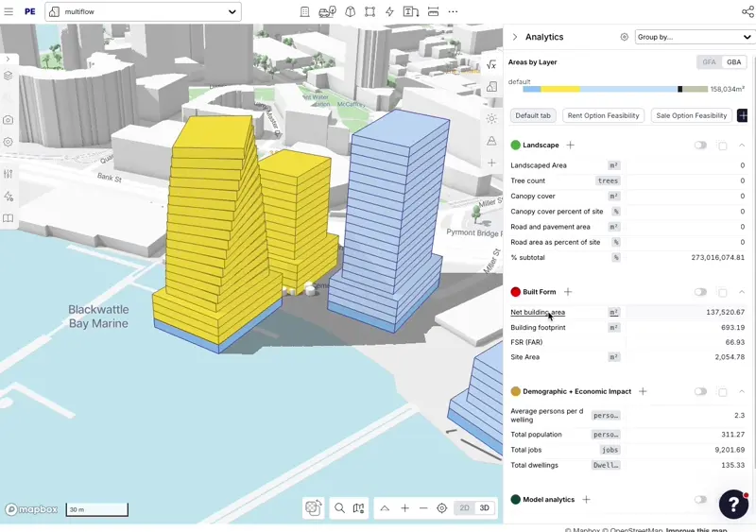Click the lightning bolt tool in top toolbar
Image resolution: width=756 pixels, height=532 pixels.
(389, 11)
